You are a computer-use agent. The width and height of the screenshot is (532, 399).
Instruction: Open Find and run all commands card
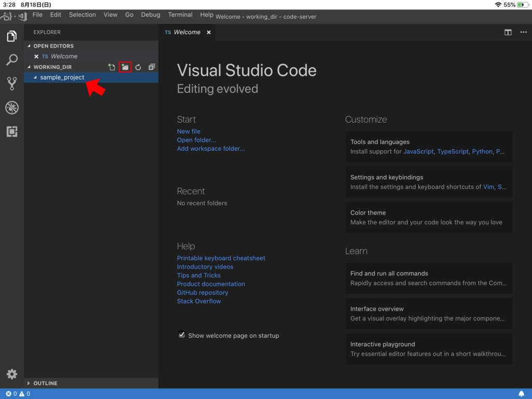pyautogui.click(x=429, y=278)
